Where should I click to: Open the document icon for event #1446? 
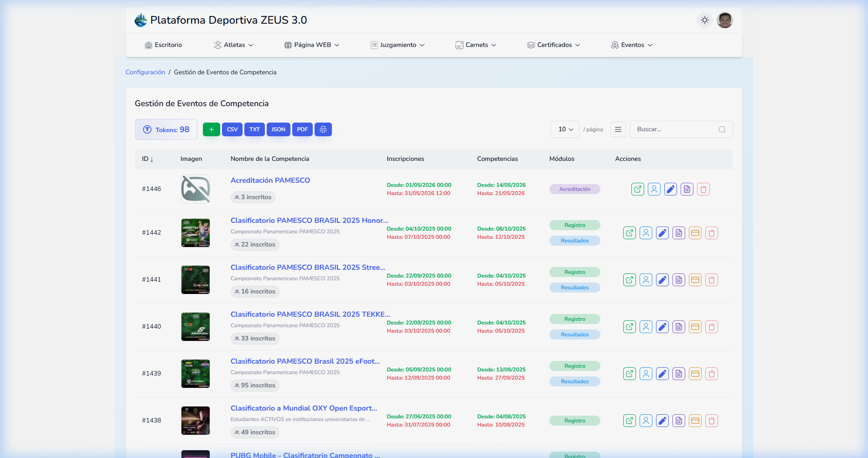tap(687, 189)
